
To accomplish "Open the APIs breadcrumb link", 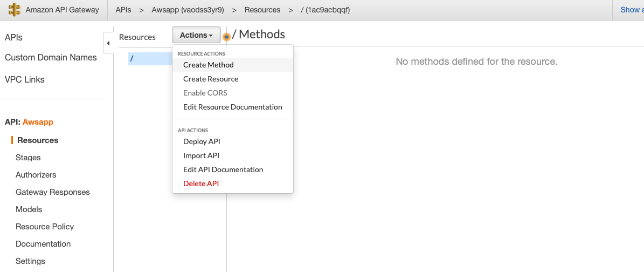I will click(x=123, y=10).
